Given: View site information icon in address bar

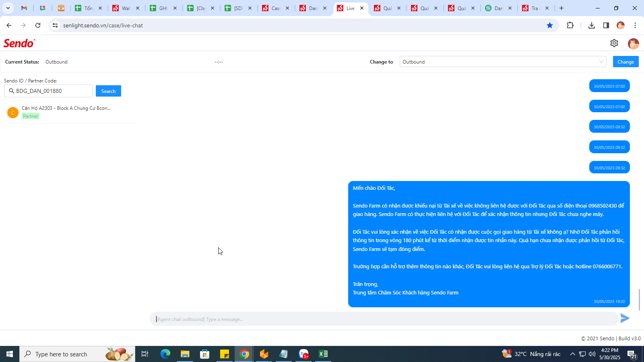Looking at the screenshot, I should point(55,25).
